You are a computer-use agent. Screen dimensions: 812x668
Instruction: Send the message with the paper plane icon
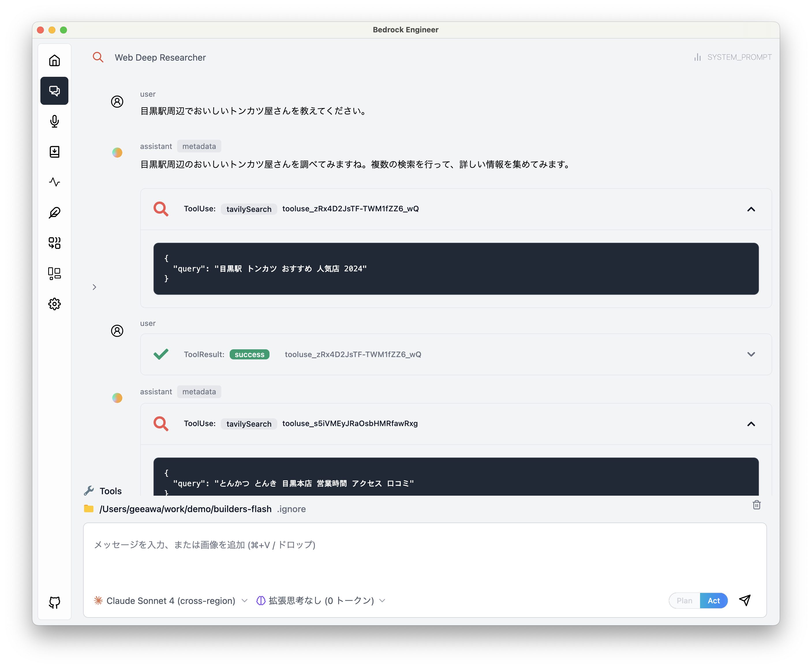[745, 600]
